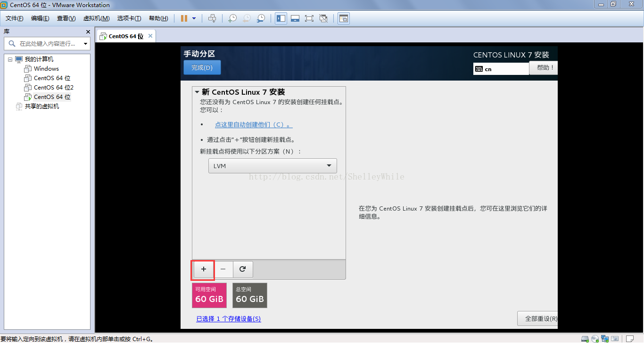Take a snapshot with the clock-plus icon
The width and height of the screenshot is (644, 343).
click(x=232, y=18)
